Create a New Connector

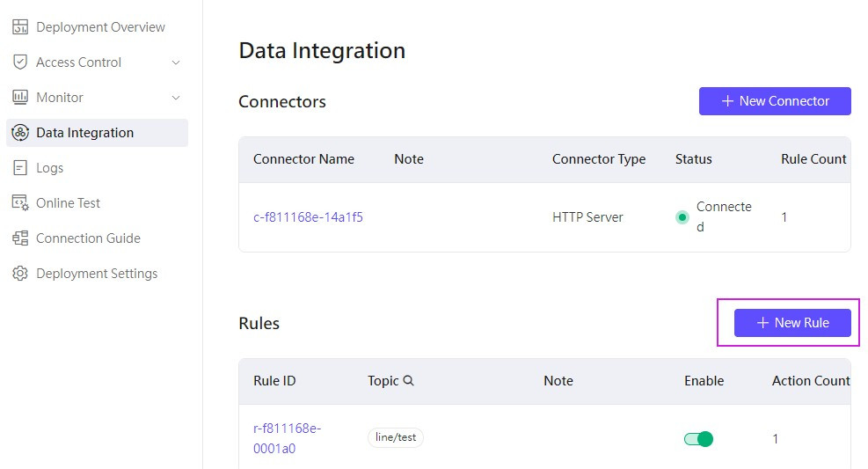(x=775, y=101)
